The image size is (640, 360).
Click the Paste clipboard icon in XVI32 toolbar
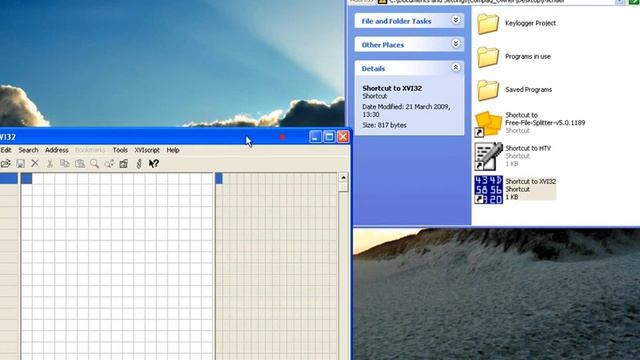coord(80,164)
